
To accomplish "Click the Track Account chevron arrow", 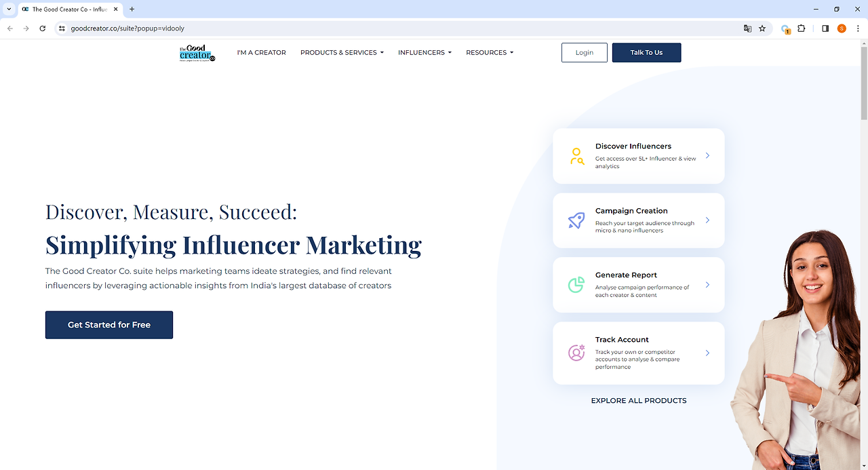I will (707, 353).
